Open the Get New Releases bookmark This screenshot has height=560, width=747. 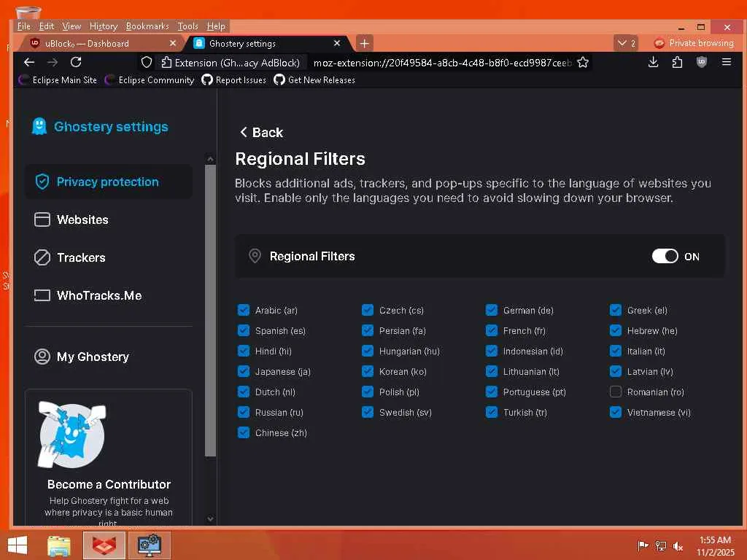(x=314, y=80)
